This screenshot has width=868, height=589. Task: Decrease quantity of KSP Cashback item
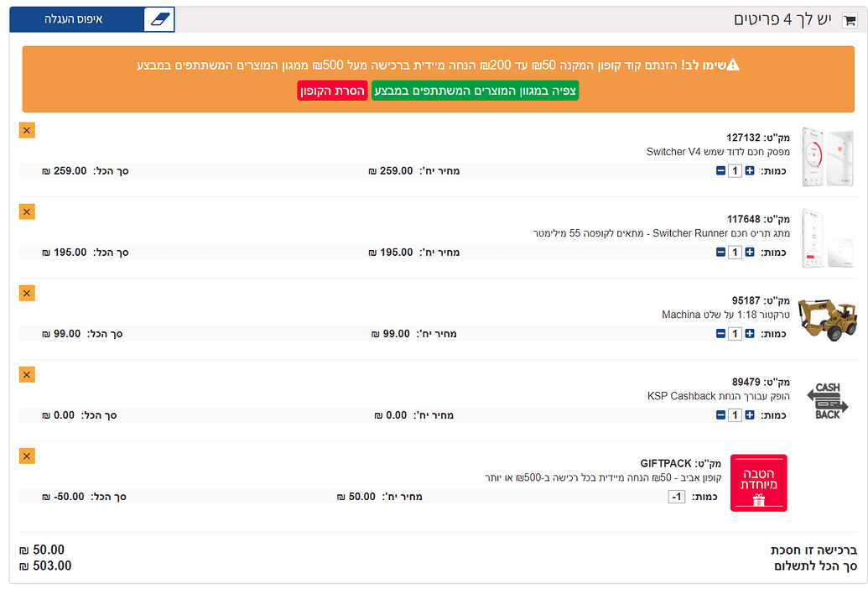720,415
